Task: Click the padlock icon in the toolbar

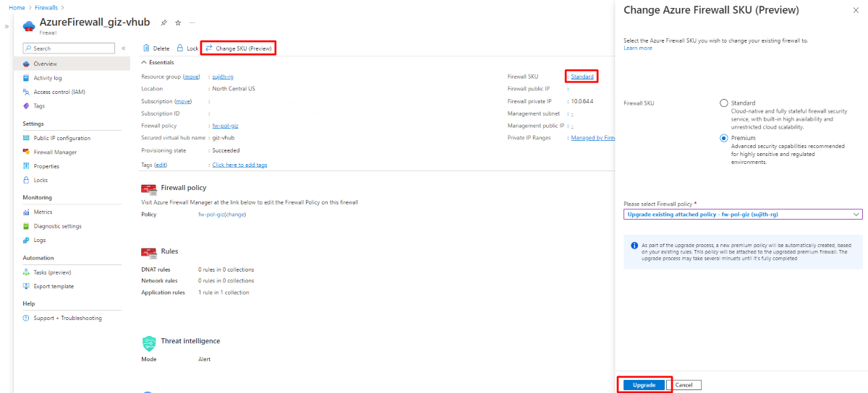Action: (180, 48)
